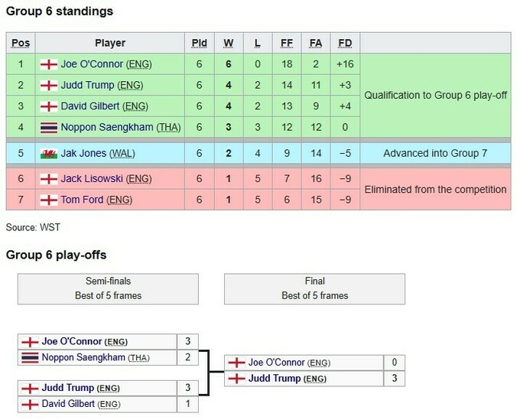Open David Gilbert link in standings table
520x420 pixels.
click(92, 106)
